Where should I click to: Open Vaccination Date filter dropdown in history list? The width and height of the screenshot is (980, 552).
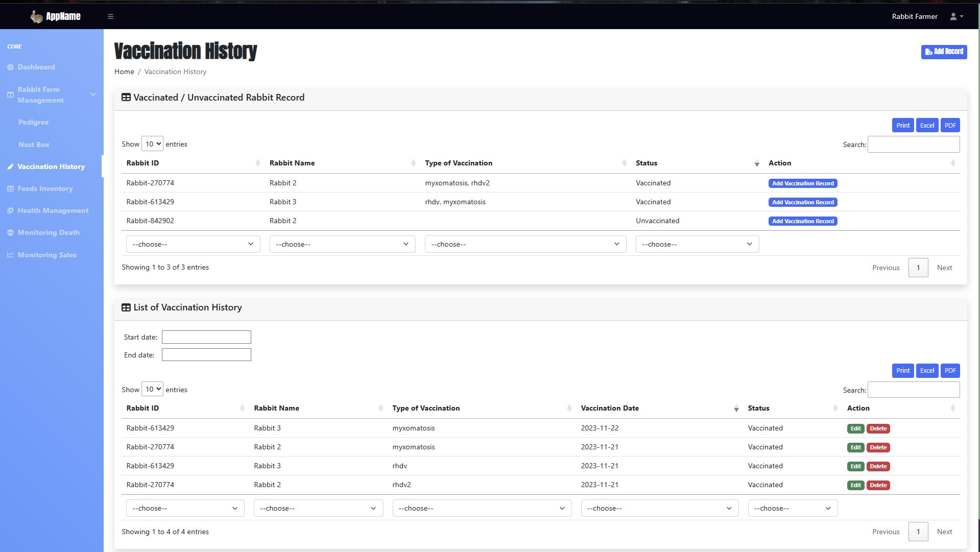point(659,508)
